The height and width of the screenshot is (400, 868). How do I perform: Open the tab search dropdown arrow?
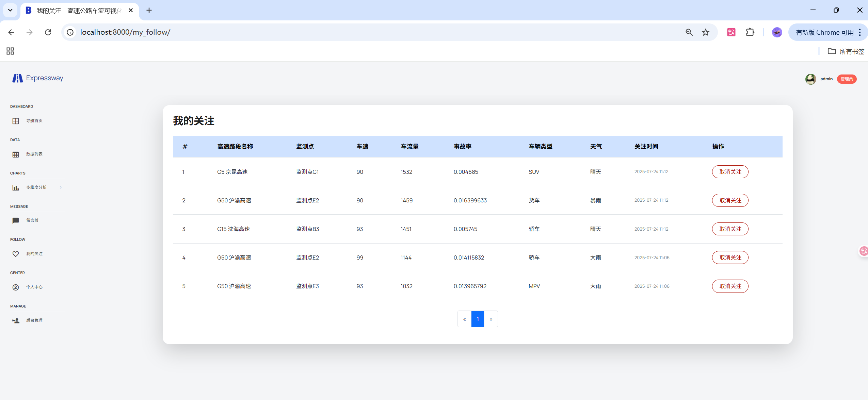10,10
